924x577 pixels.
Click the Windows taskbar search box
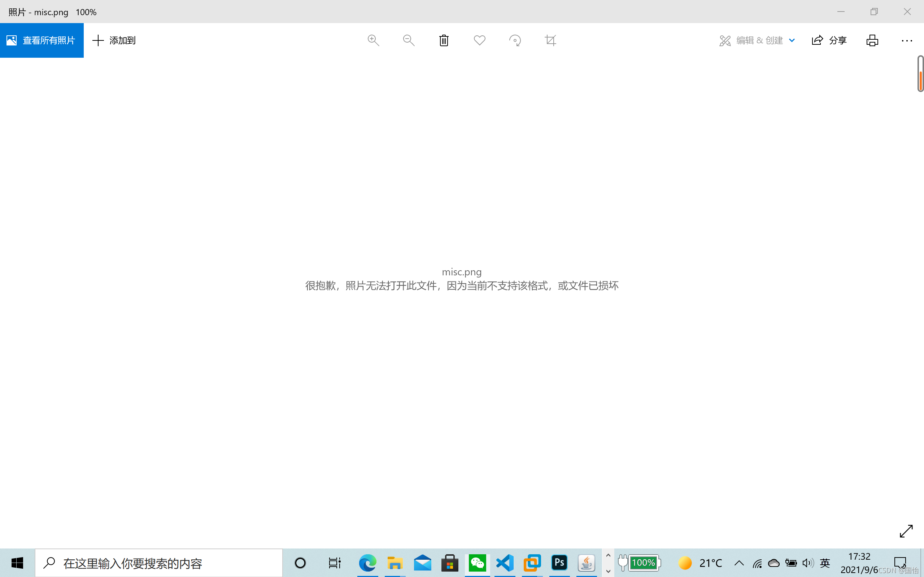point(159,563)
